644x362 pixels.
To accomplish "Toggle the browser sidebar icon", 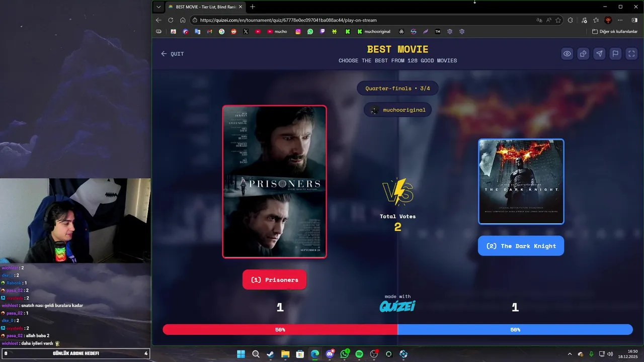I will coord(634,20).
